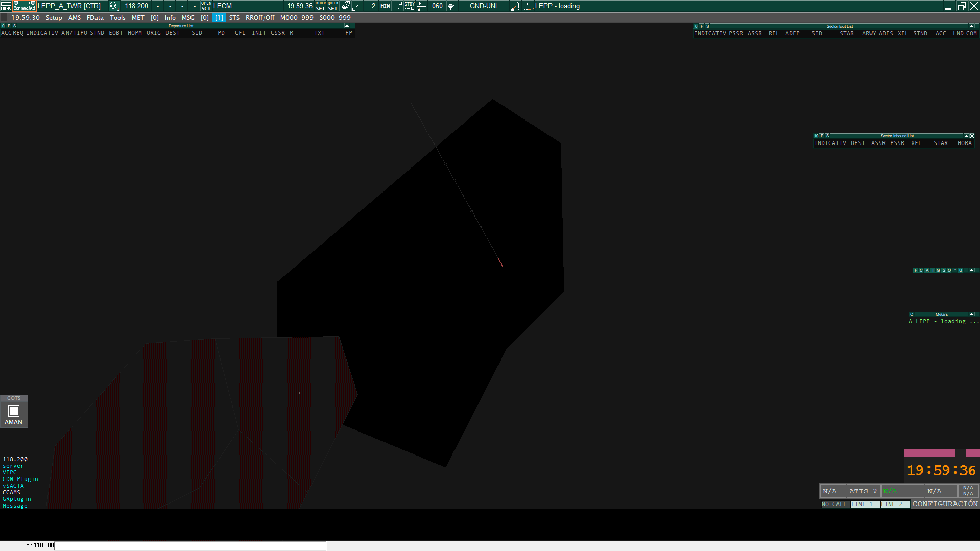The height and width of the screenshot is (551, 980).
Task: Click the Connected network status icon
Action: click(x=24, y=6)
